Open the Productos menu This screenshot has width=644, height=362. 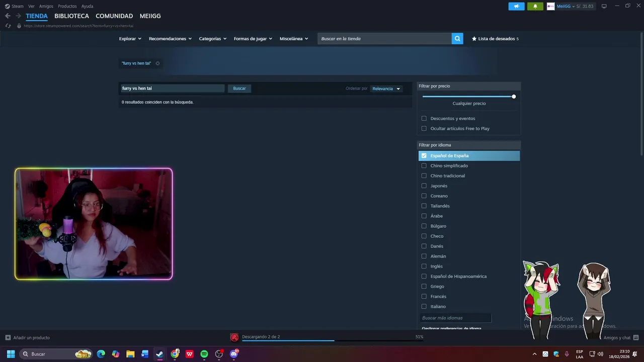click(67, 7)
